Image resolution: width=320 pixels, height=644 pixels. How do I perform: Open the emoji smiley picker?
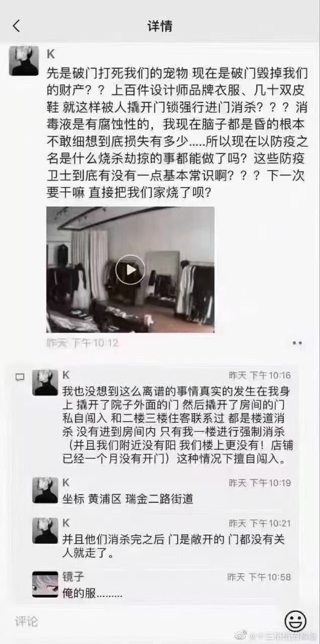295,620
